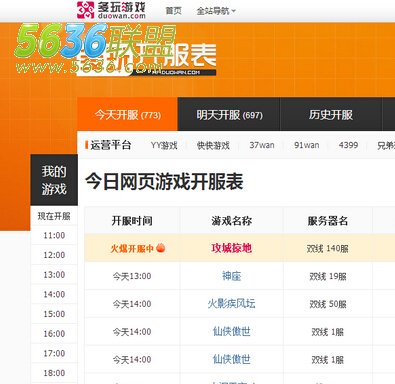This screenshot has height=384, width=395.
Task: Click the fire icon beside 火爆开服中
Action: tap(161, 248)
